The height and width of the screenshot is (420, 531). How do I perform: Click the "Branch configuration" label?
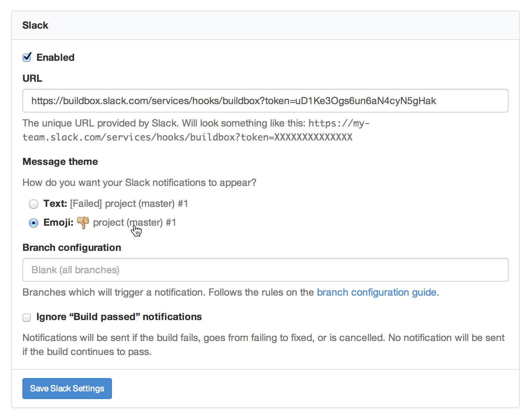[72, 247]
